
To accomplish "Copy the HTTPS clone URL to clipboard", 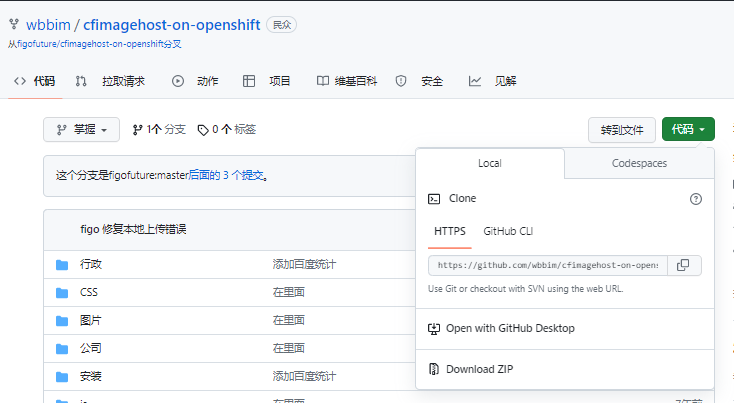I will point(683,265).
